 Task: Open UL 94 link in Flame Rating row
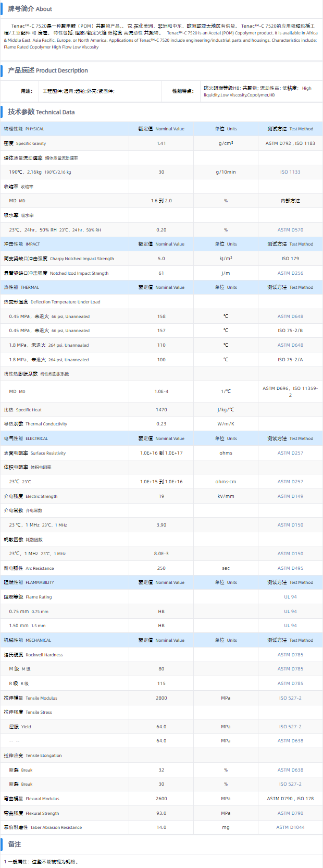290,597
